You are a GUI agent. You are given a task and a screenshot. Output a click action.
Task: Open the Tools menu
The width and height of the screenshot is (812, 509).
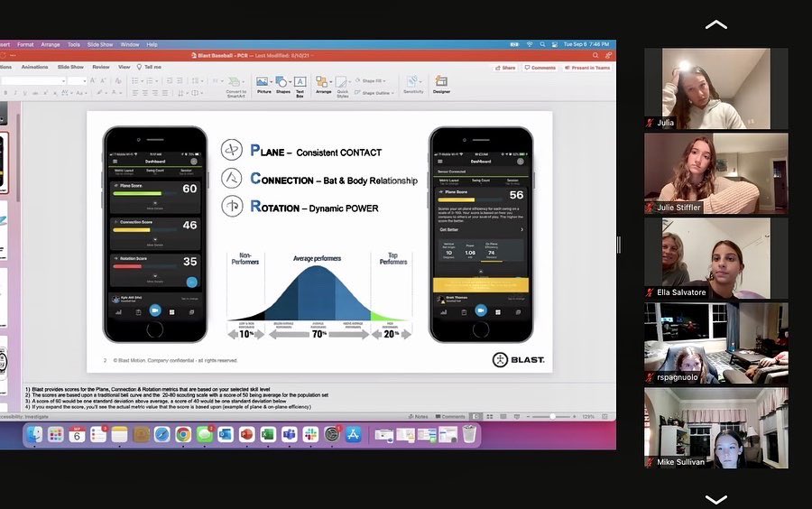point(74,44)
